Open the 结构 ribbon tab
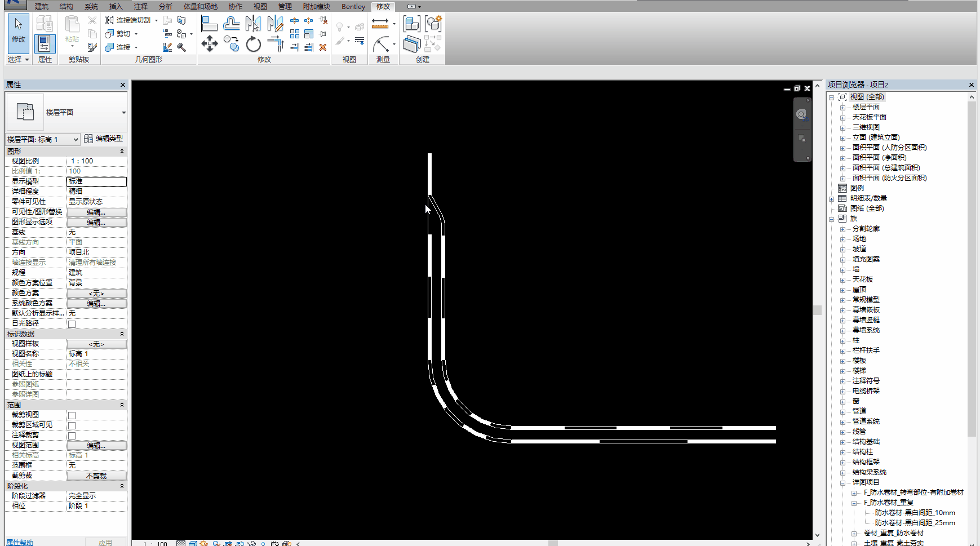The image size is (980, 546). click(66, 7)
